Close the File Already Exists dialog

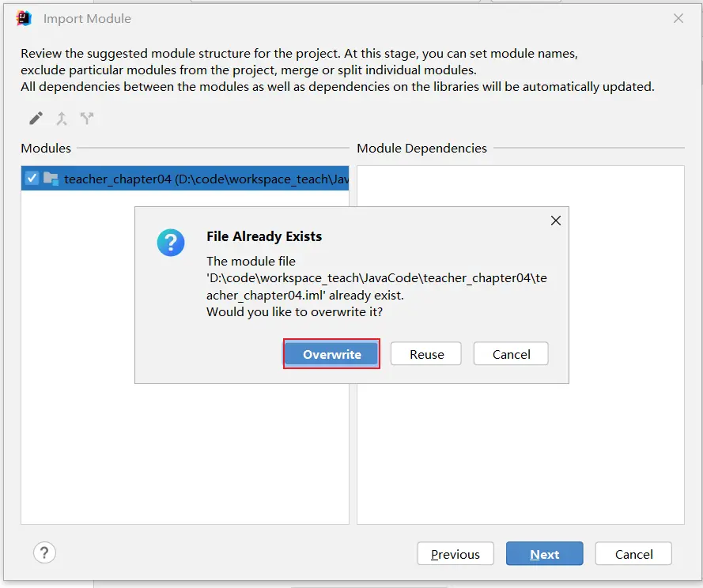[555, 220]
